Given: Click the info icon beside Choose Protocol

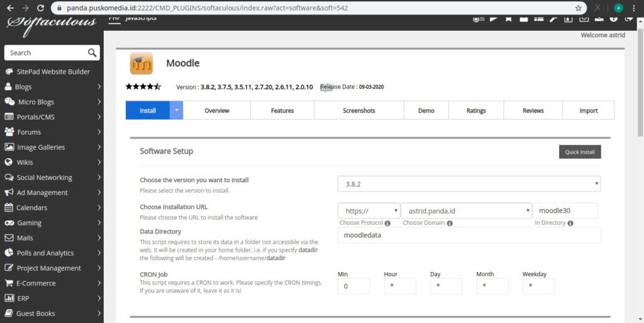Looking at the screenshot, I should (x=387, y=223).
